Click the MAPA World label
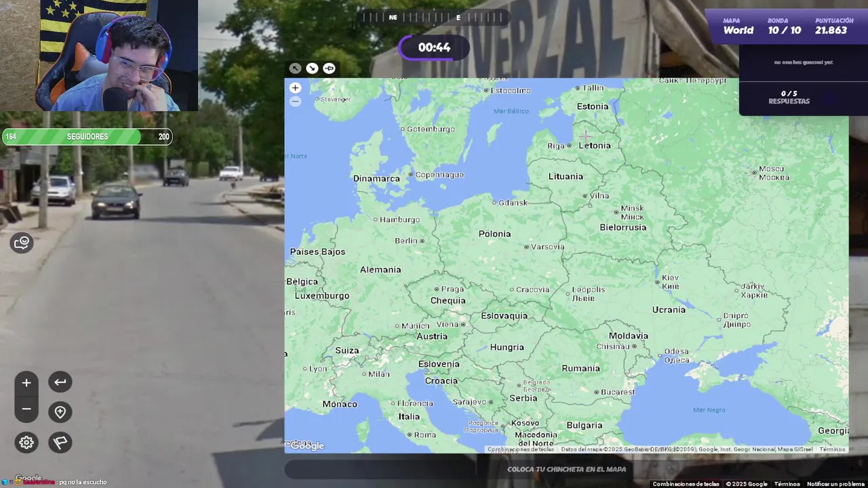 point(738,26)
